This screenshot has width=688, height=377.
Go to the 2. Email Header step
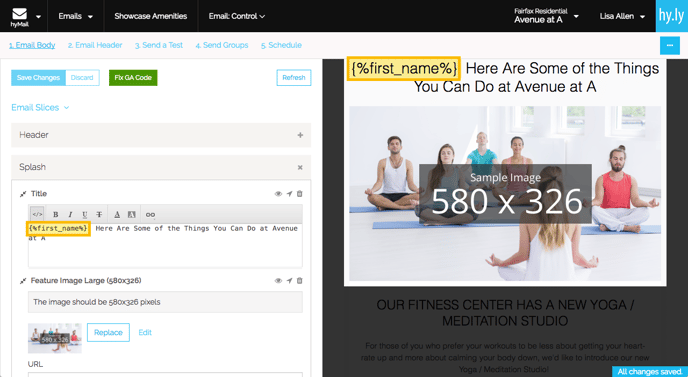tap(95, 45)
